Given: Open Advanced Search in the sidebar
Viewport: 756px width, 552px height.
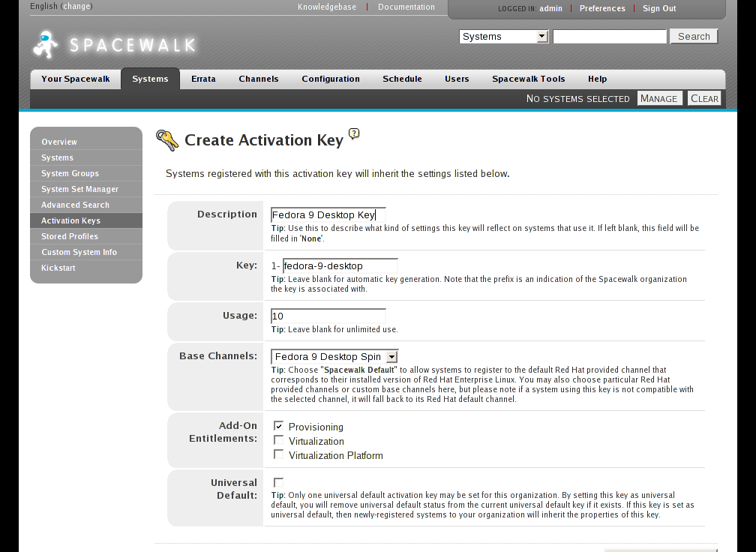Looking at the screenshot, I should 86,205.
